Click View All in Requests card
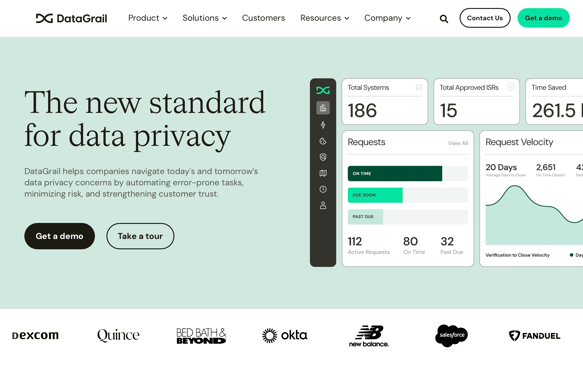Image resolution: width=583 pixels, height=389 pixels. [458, 143]
